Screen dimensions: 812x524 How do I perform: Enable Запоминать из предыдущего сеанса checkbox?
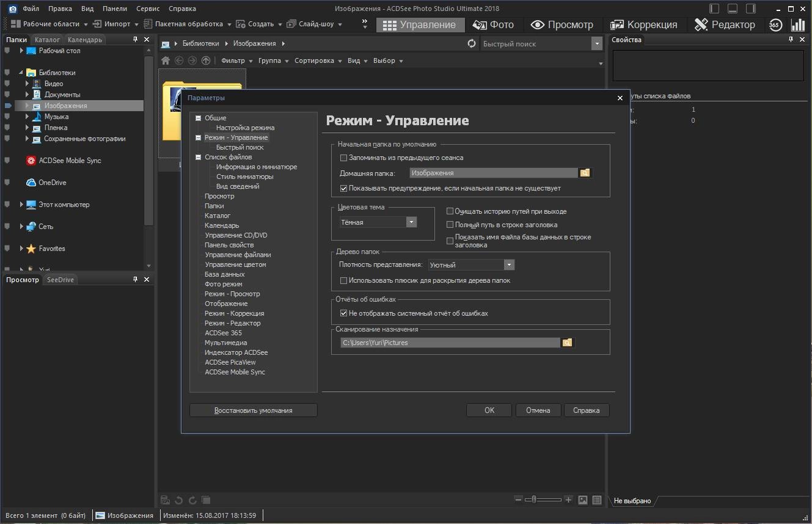click(343, 158)
